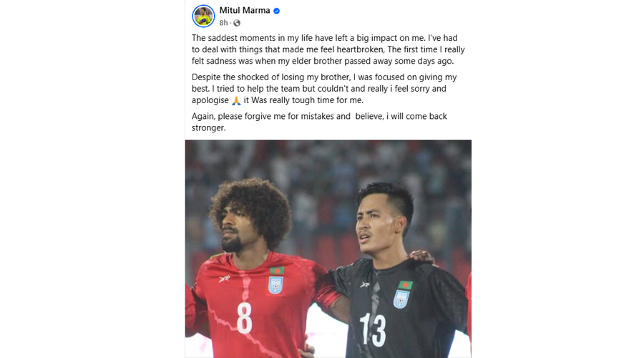
Task: Click the brand logo on red jersey
Action: (224, 279)
